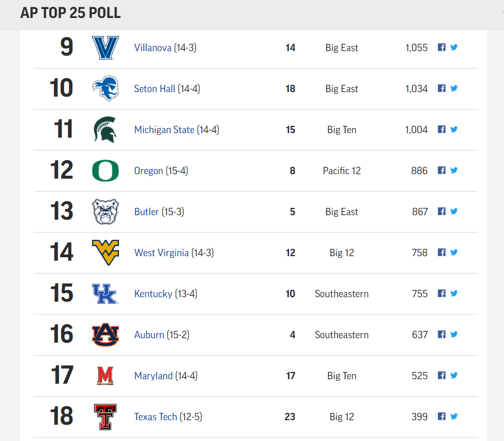Click the Butler bulldog logo
The height and width of the screenshot is (441, 504).
(x=106, y=212)
